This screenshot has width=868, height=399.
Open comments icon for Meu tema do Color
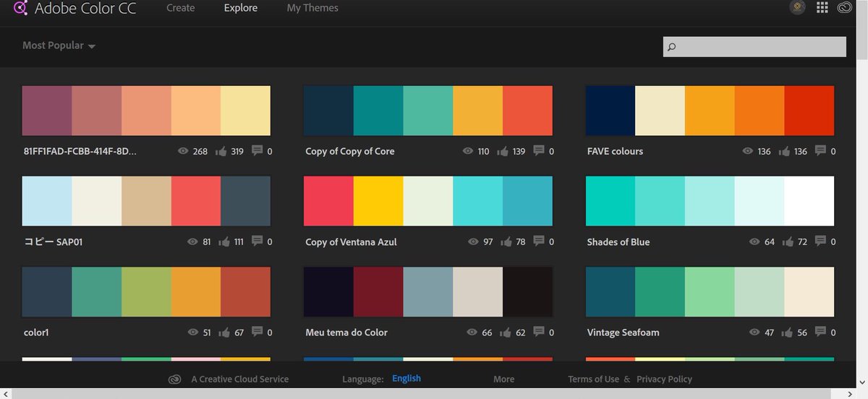(x=539, y=331)
